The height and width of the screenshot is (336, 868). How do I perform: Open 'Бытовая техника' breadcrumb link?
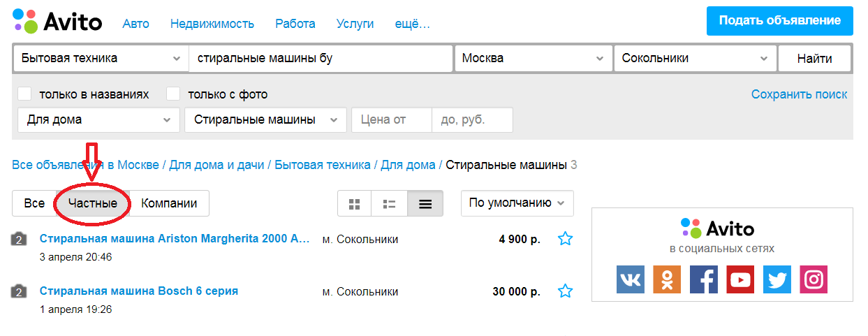(x=323, y=166)
